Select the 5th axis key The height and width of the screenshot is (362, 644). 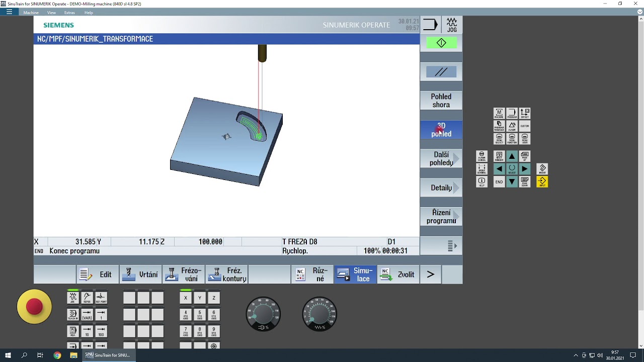coord(200,315)
